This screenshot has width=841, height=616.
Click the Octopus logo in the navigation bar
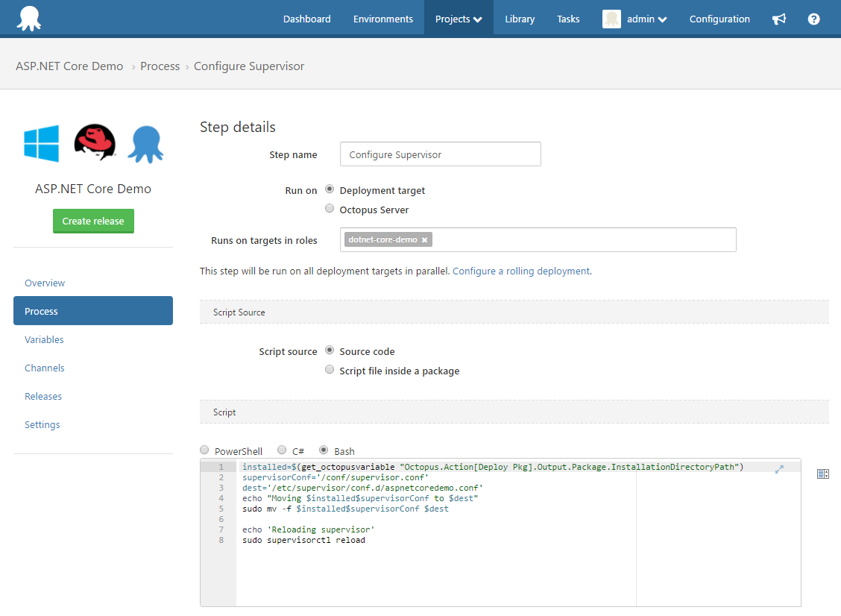coord(28,18)
